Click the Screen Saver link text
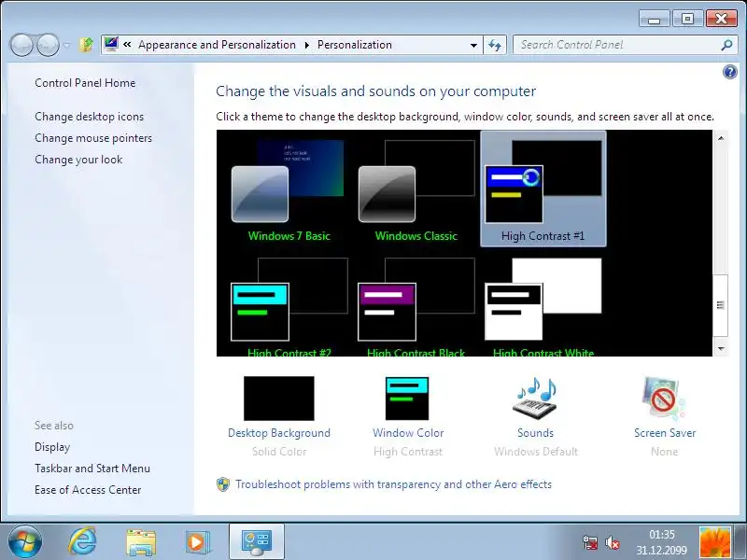747x560 pixels. [665, 433]
